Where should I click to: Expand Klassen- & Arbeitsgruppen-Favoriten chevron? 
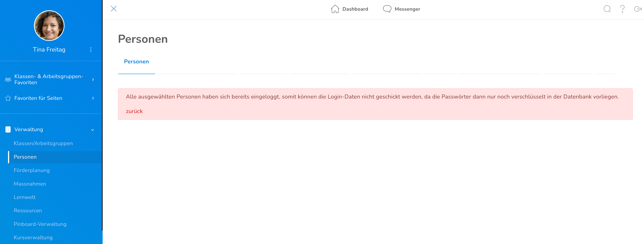pyautogui.click(x=93, y=80)
